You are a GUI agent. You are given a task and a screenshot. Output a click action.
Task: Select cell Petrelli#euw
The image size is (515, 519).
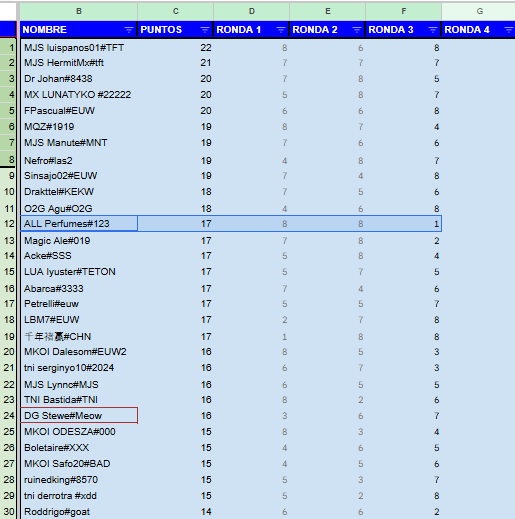(x=79, y=304)
